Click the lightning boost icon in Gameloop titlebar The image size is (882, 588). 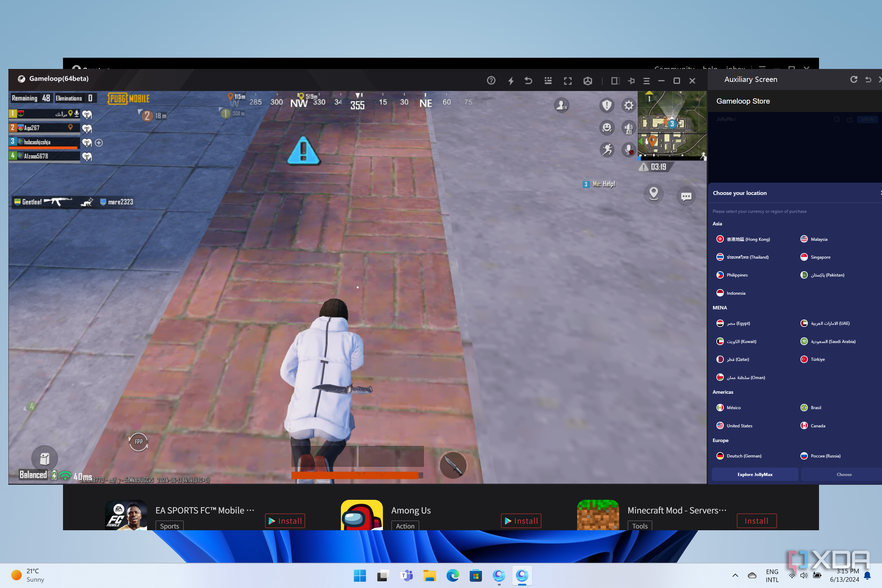point(511,80)
